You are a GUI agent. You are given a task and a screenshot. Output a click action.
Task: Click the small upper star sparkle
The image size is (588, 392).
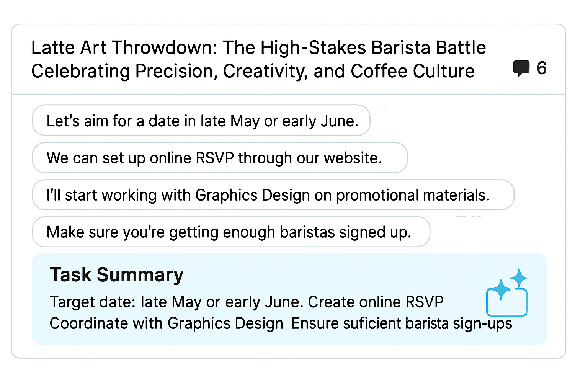pyautogui.click(x=519, y=278)
